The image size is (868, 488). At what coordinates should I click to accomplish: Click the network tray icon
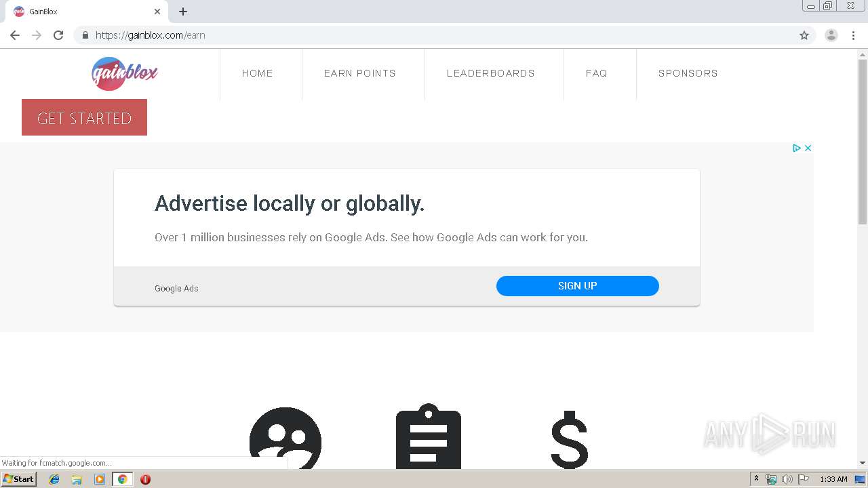coord(771,479)
